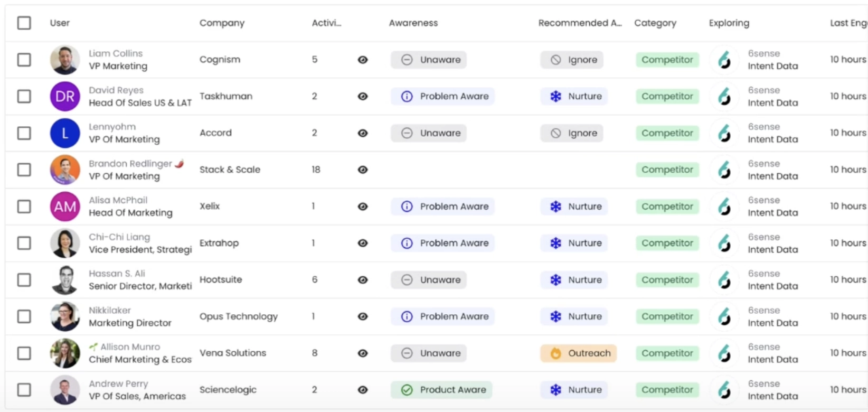Click the Outreach badge for Allison Munro

click(579, 353)
